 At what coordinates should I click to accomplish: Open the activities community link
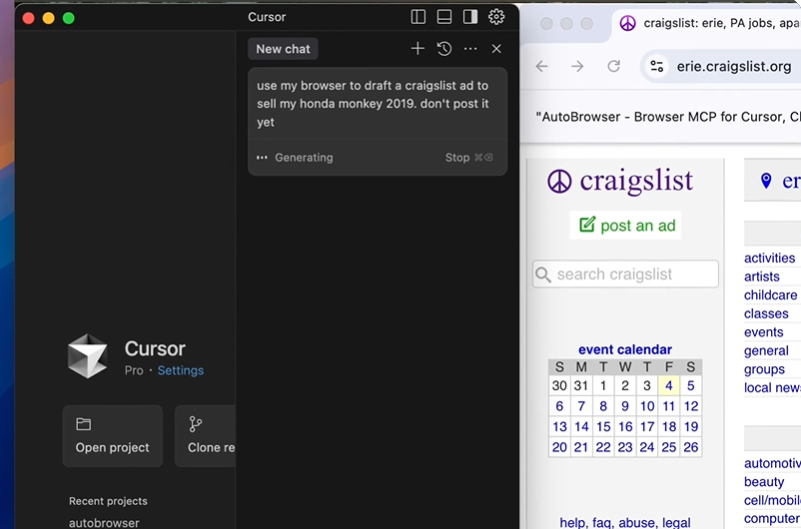click(769, 258)
